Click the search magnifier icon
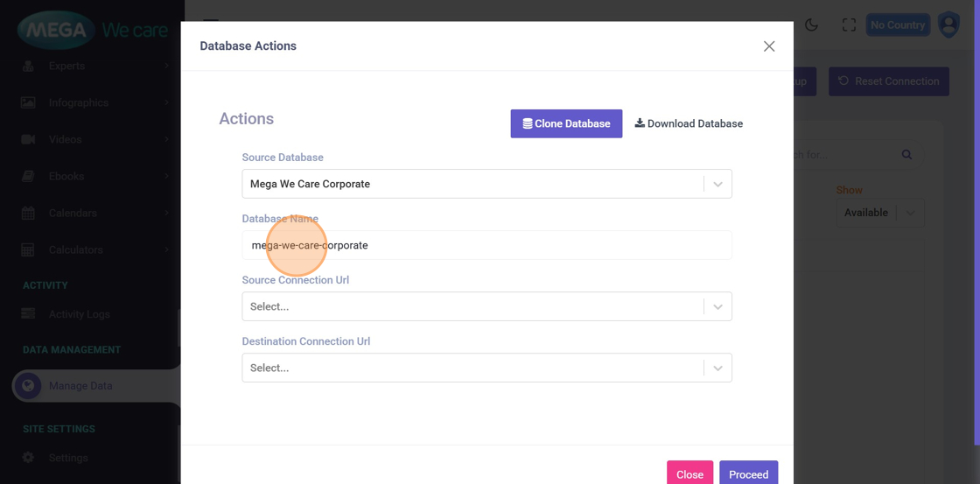The image size is (980, 484). pos(906,155)
